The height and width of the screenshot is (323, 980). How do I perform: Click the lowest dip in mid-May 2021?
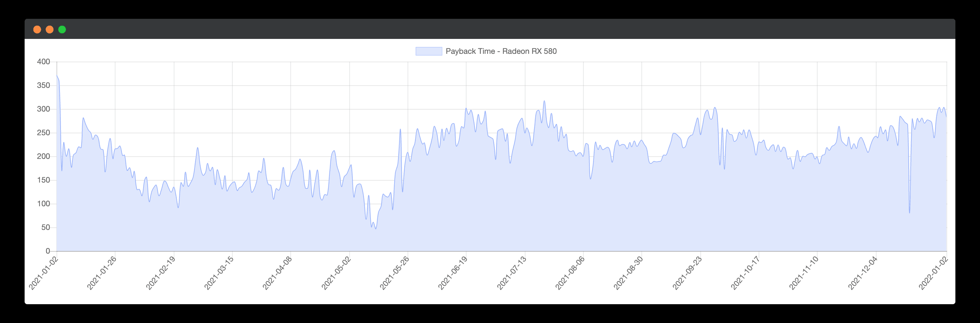pyautogui.click(x=376, y=229)
